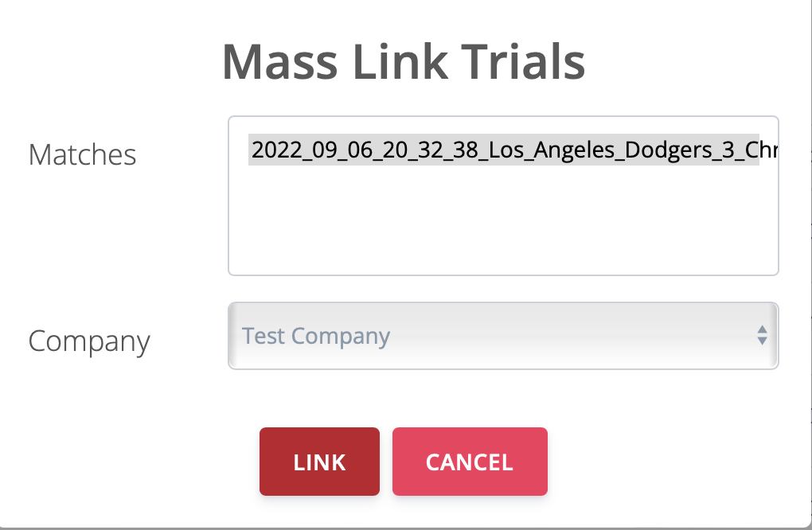Screen dimensions: 812x530
Task: Confirm linking with the dark red button
Action: 319,462
